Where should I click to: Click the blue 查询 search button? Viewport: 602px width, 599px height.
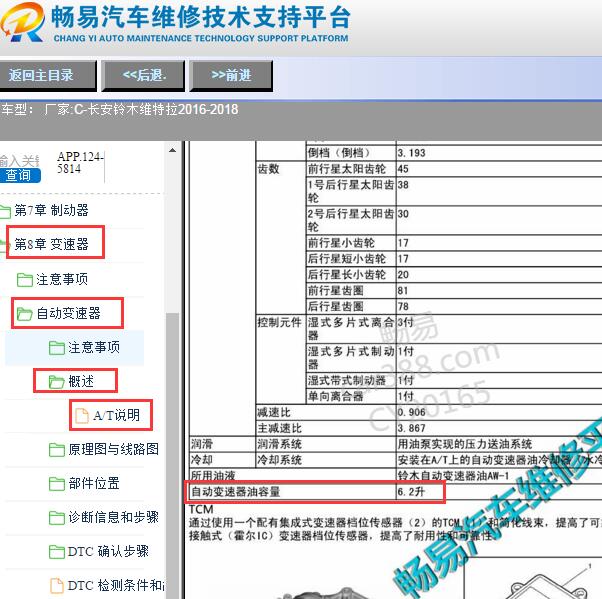click(x=19, y=175)
